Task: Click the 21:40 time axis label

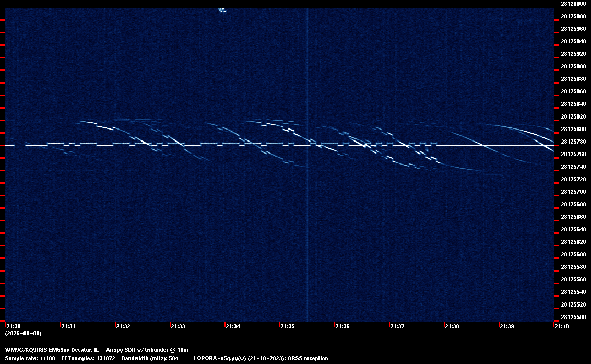Action: click(562, 326)
